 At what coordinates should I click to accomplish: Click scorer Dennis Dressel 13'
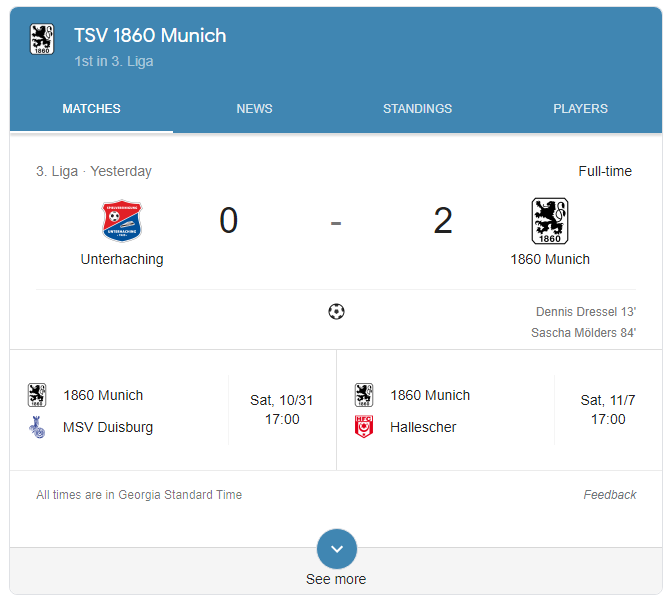[586, 312]
